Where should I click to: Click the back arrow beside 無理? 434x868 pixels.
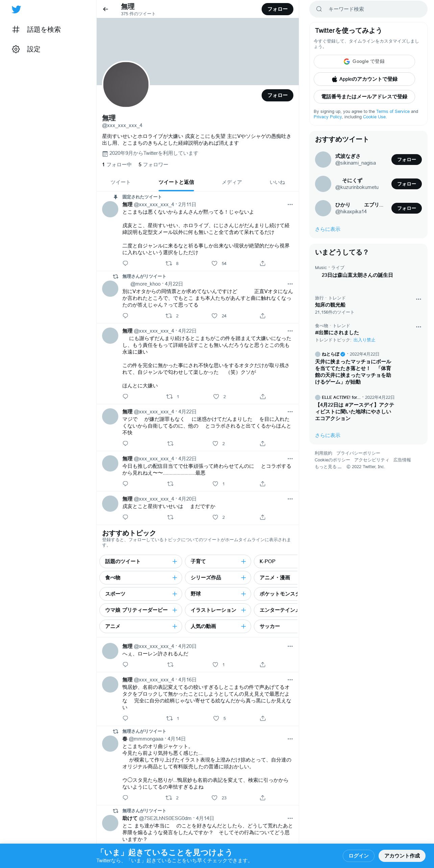coord(105,9)
